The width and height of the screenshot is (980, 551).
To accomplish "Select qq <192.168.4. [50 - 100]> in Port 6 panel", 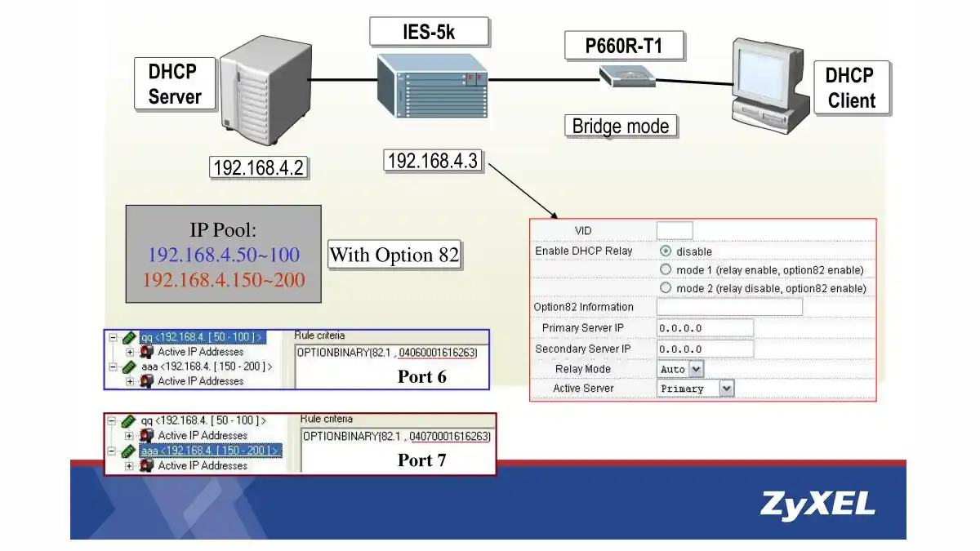I will point(203,337).
